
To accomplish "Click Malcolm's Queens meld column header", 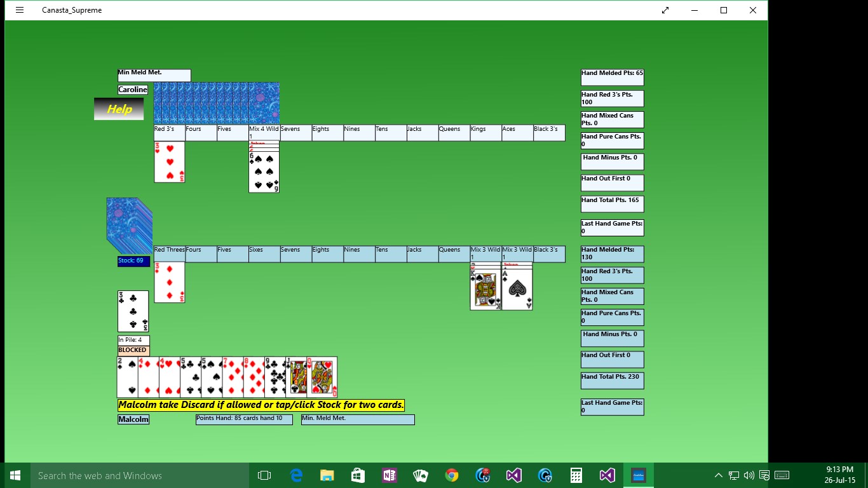I will [454, 254].
